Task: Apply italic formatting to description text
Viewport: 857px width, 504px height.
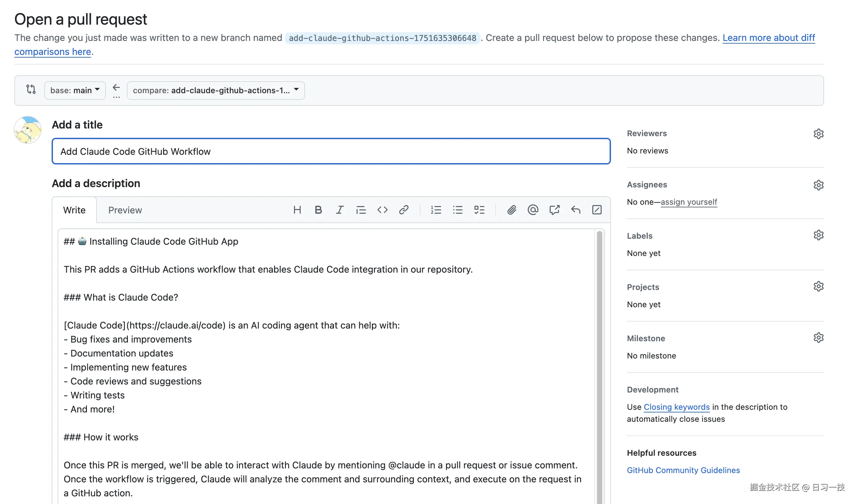Action: click(340, 210)
